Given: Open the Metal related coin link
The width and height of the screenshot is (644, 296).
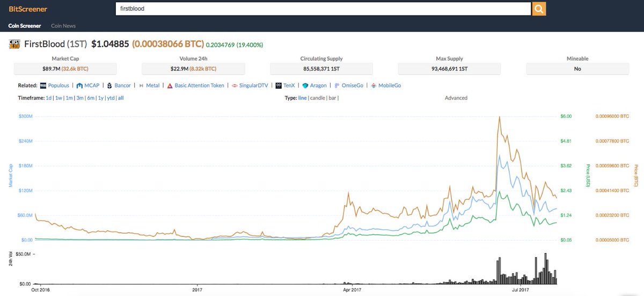Looking at the screenshot, I should coord(152,85).
